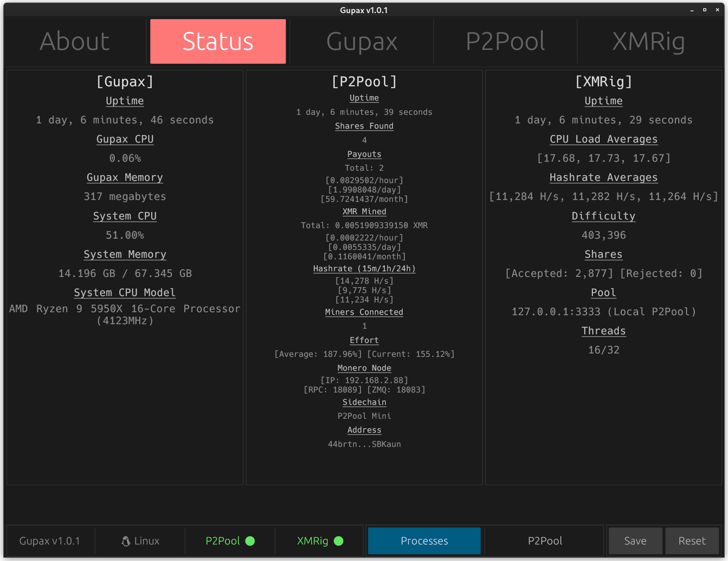This screenshot has height=561, width=728.
Task: Select the Status tab
Action: 218,41
